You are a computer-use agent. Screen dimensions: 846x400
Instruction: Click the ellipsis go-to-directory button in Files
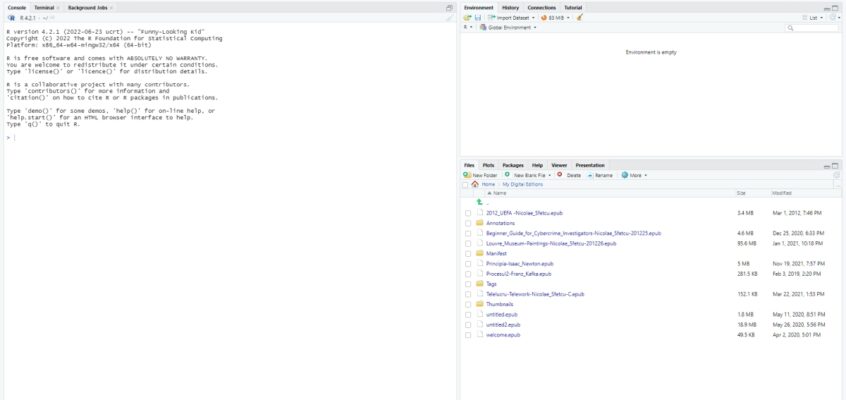(x=837, y=185)
